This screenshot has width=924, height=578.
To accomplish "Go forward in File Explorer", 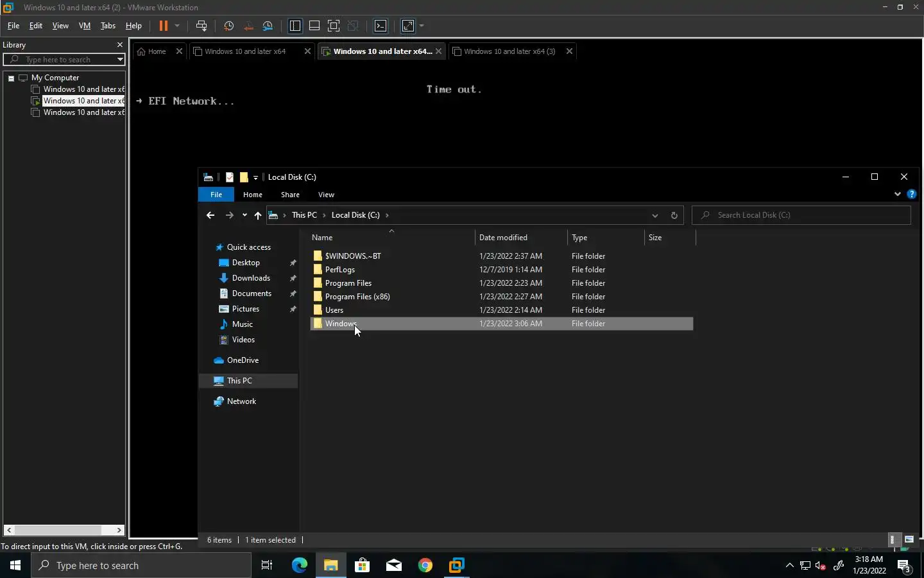I will pos(229,215).
